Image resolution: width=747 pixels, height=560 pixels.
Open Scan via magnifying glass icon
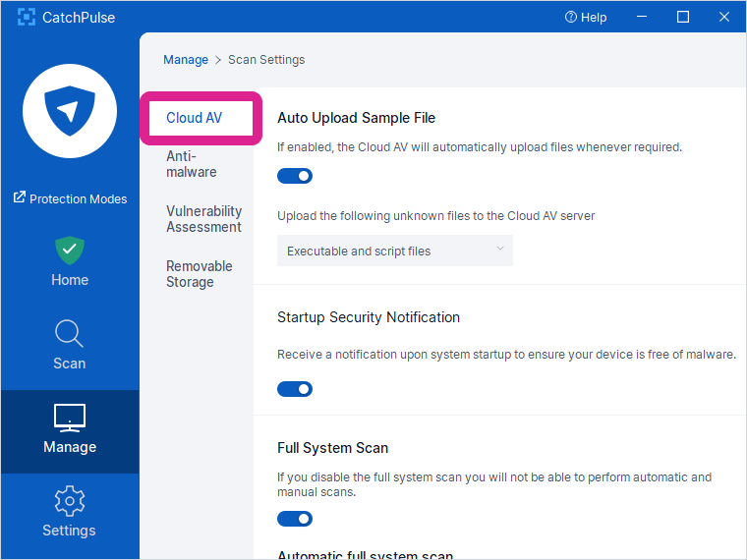[x=70, y=334]
